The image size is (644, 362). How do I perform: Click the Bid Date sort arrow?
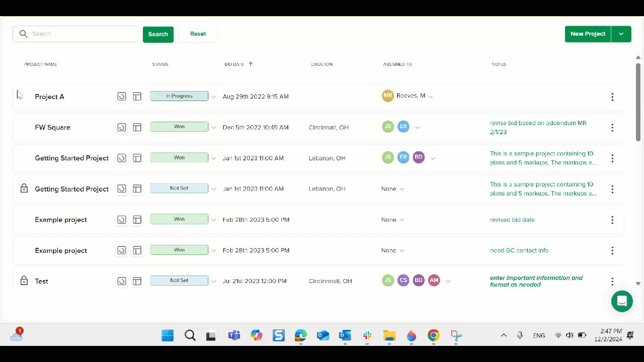251,64
